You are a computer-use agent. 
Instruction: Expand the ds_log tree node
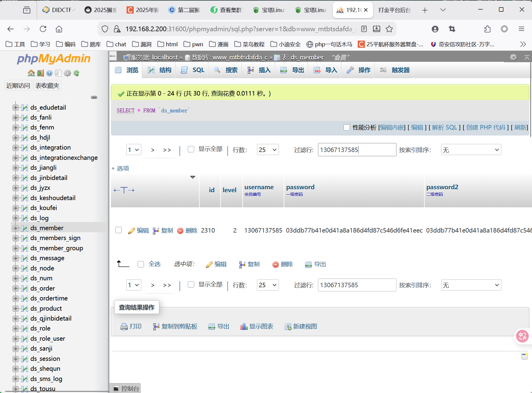pyautogui.click(x=16, y=218)
